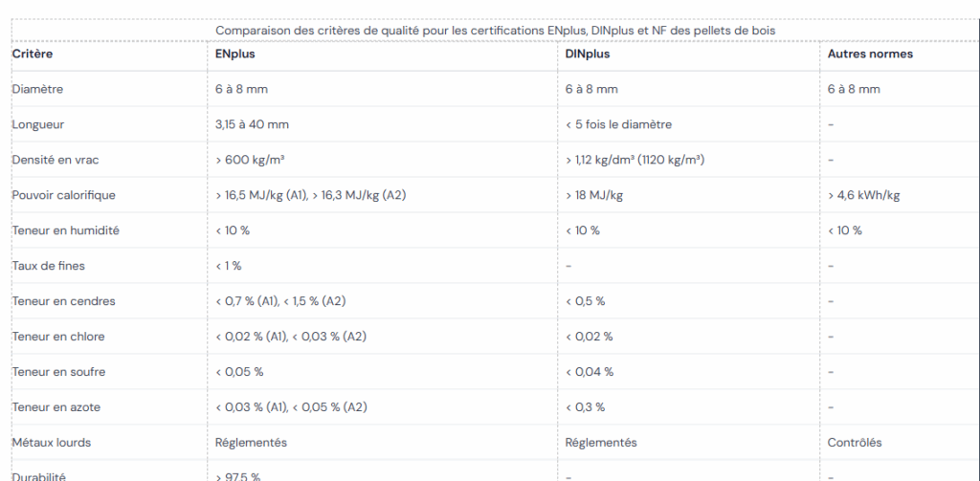Click the "< 0,7 % (A1), < 1,5 % (A2)" cell

tap(280, 301)
